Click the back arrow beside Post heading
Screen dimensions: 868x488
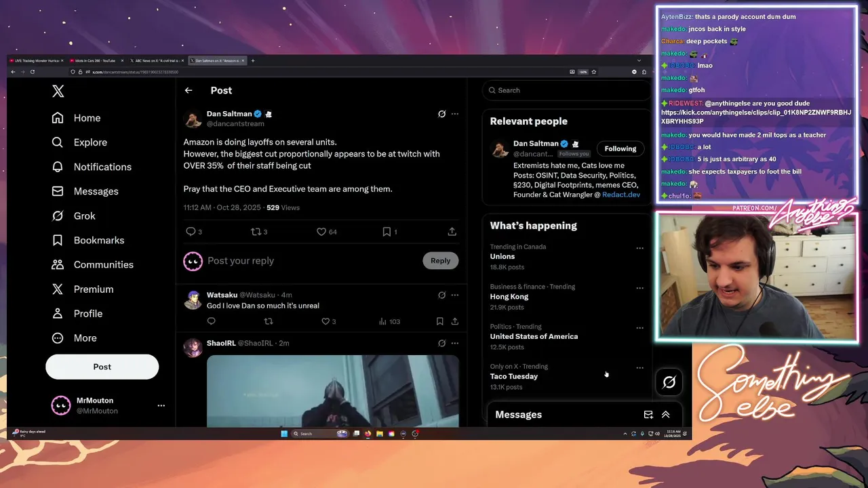pyautogui.click(x=189, y=90)
